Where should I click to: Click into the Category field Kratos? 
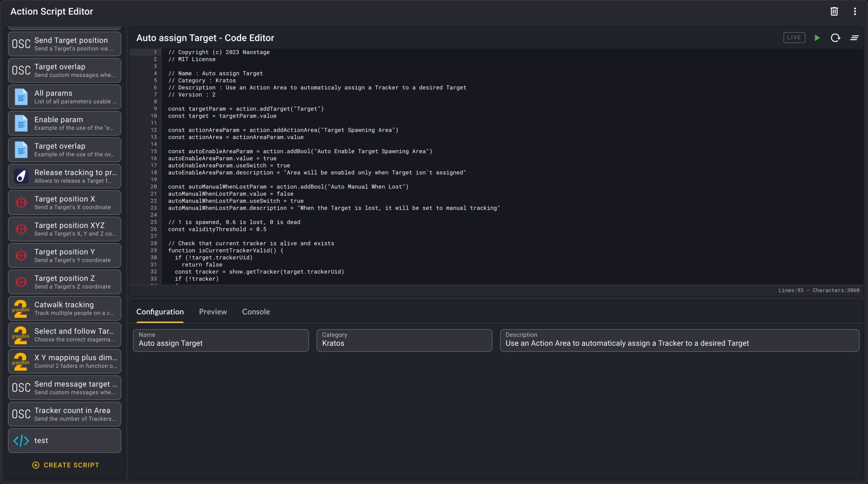404,343
